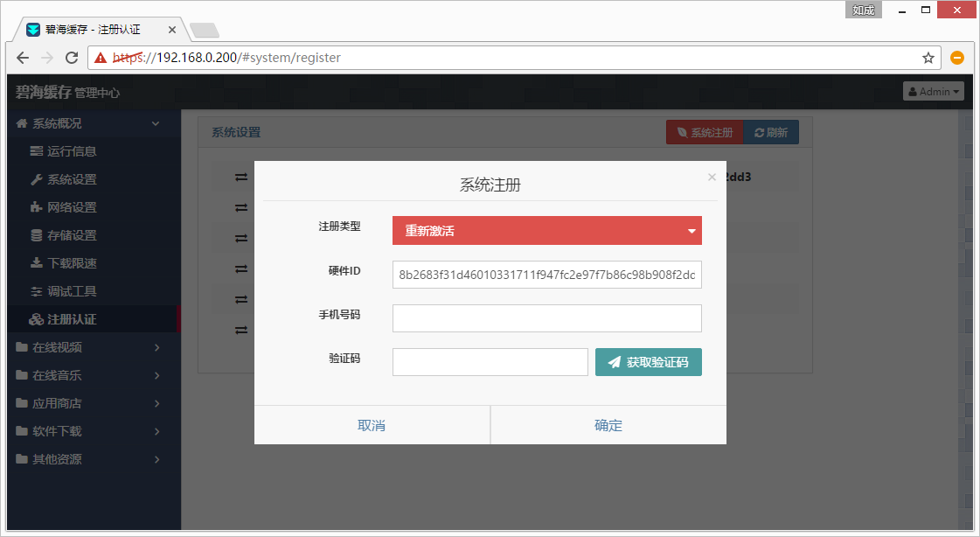The image size is (980, 537).
Task: Close the 系统注册 dialog with the X
Action: click(712, 177)
